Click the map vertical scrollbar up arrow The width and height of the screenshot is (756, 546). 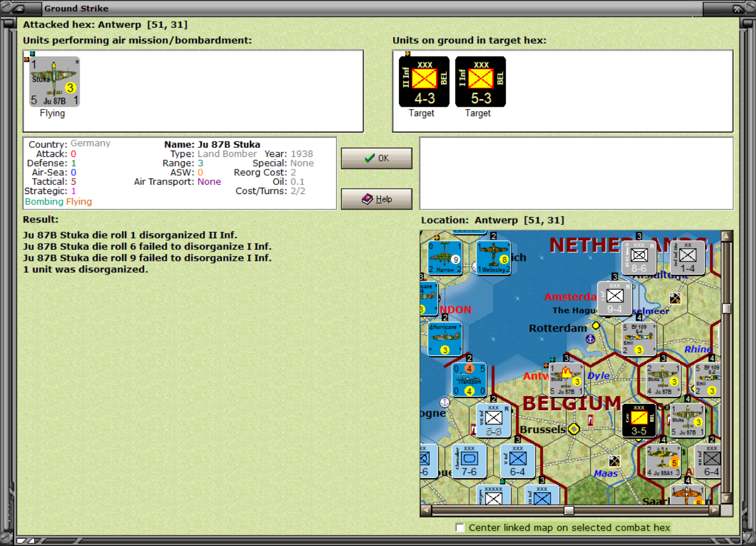point(726,236)
